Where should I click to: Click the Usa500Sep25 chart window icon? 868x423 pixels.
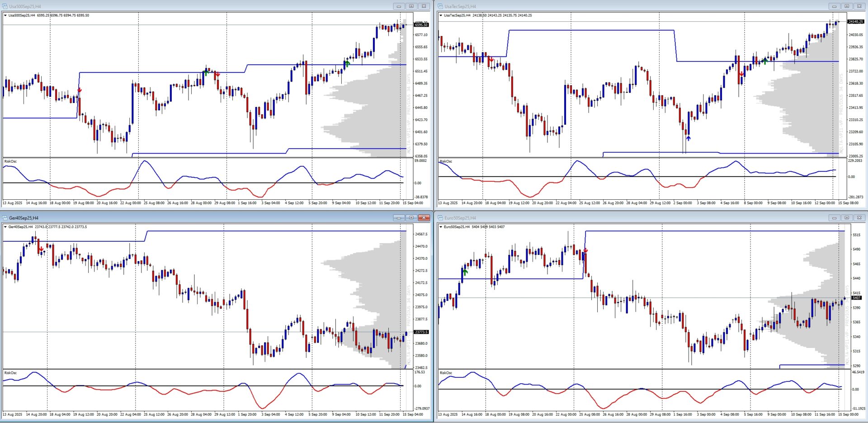pos(5,6)
